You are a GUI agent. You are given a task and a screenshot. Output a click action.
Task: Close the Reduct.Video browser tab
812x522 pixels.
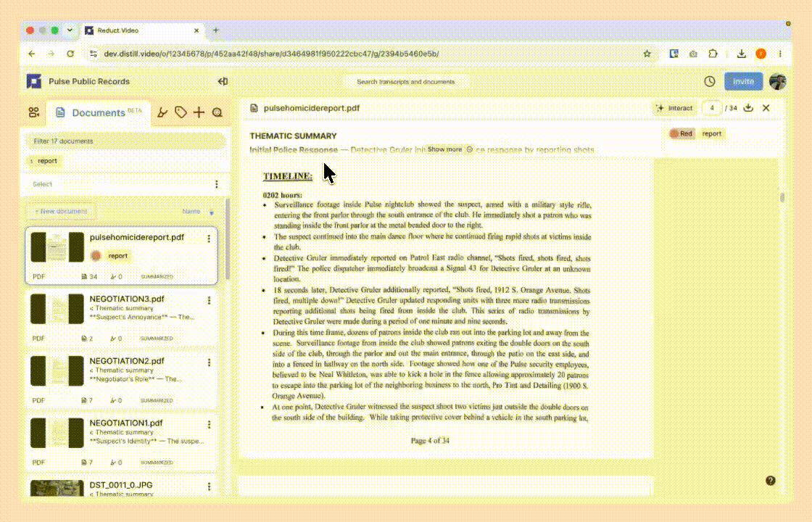click(196, 30)
